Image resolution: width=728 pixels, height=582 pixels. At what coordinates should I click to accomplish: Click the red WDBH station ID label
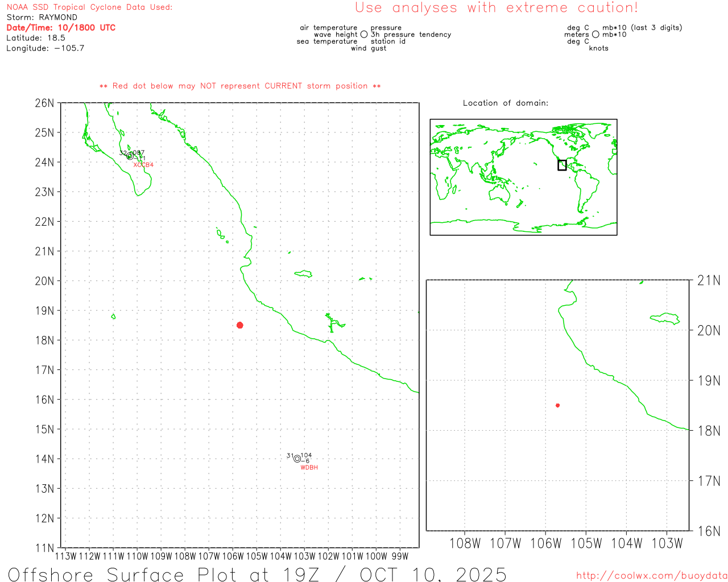[309, 468]
